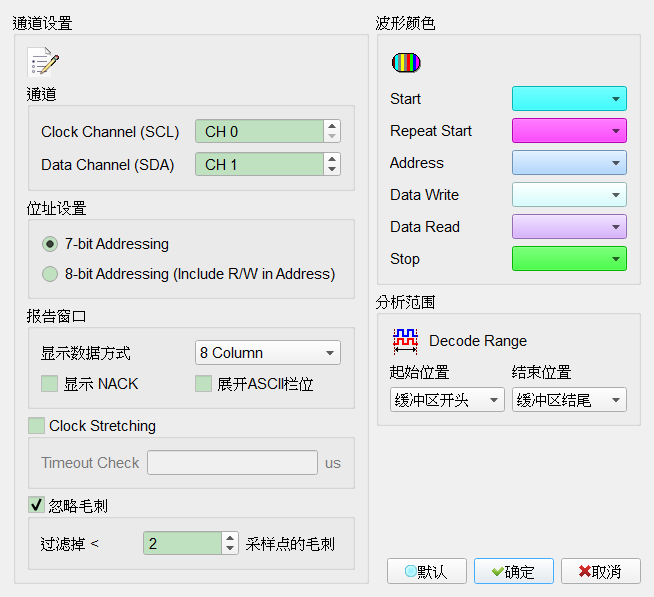Viewport: 654px width, 597px height.
Task: Click the glitch filter sample value field
Action: click(182, 543)
